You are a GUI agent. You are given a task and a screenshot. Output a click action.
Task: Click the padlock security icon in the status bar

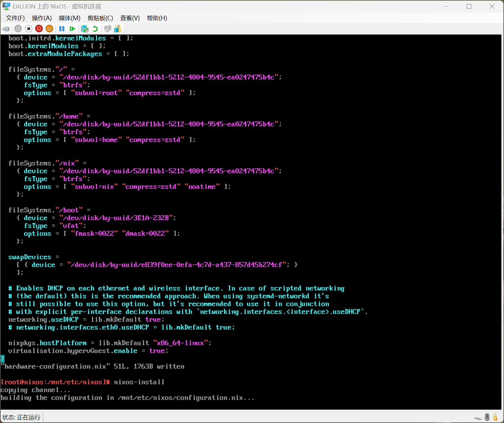pyautogui.click(x=495, y=417)
